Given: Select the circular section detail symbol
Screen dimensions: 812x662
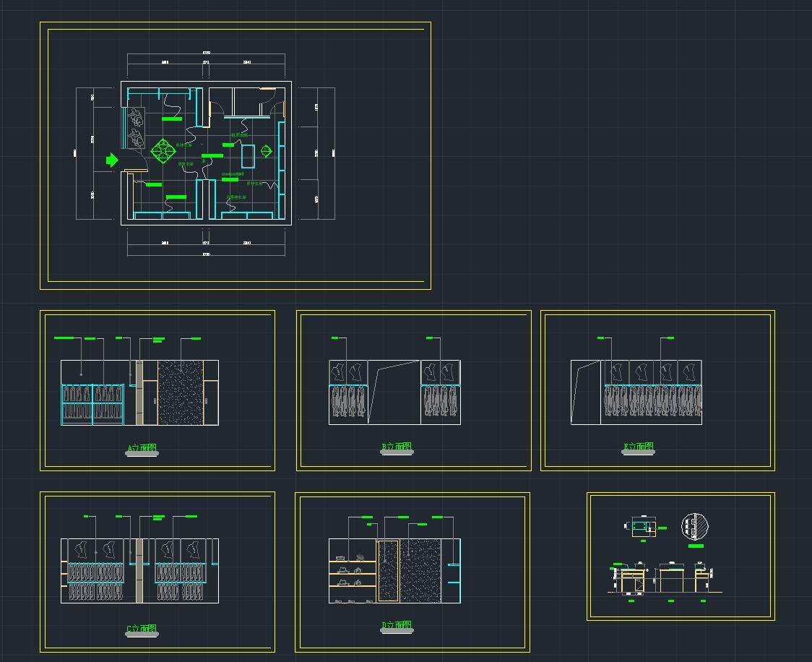Looking at the screenshot, I should (x=695, y=527).
